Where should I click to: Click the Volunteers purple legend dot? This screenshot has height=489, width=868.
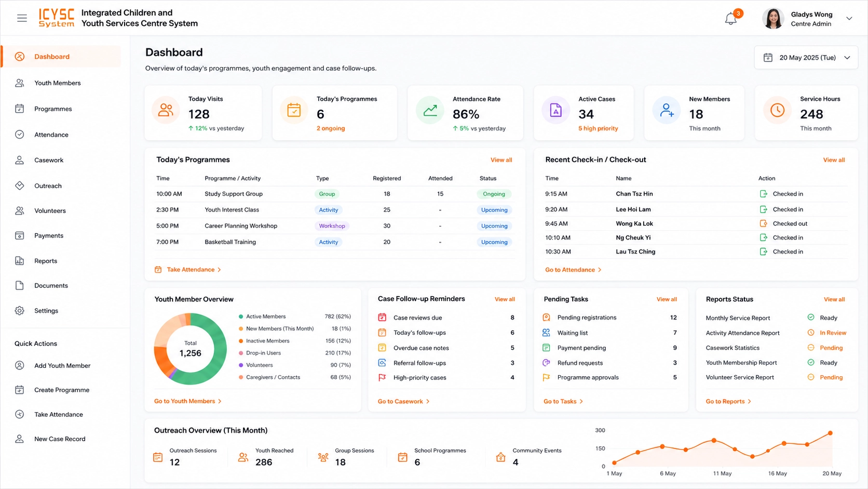tap(241, 365)
